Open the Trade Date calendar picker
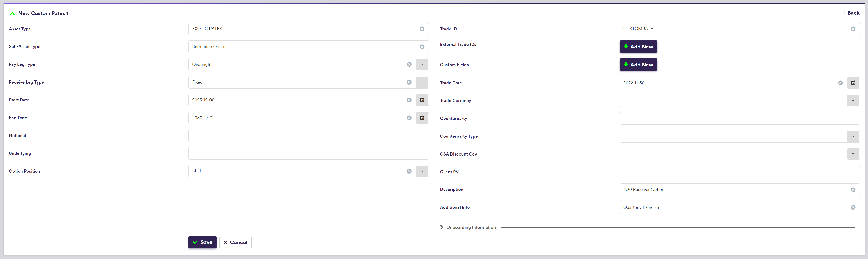 (853, 83)
